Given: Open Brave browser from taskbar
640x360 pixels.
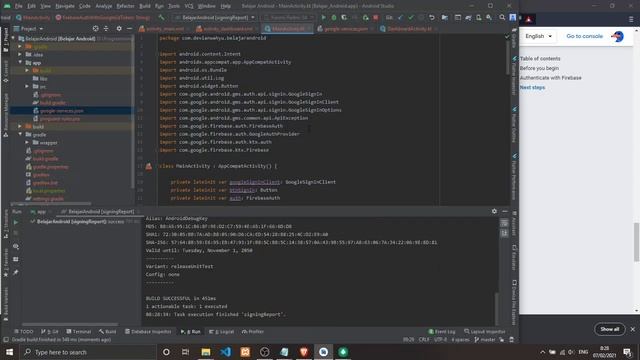Looking at the screenshot, I should (x=304, y=352).
